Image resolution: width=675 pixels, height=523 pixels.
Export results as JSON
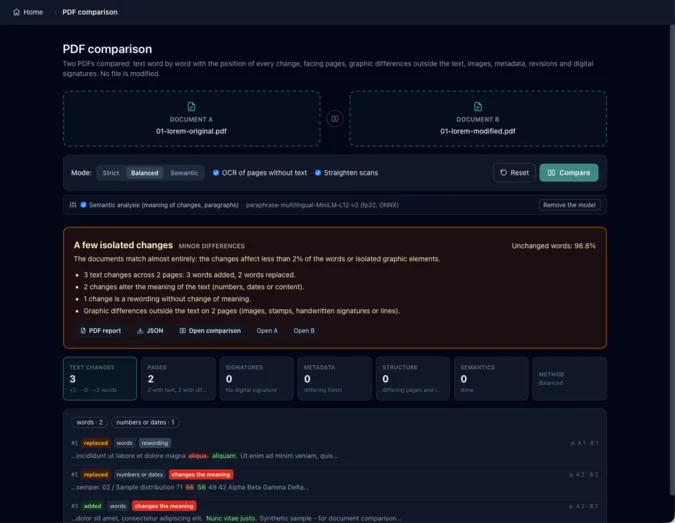[150, 331]
